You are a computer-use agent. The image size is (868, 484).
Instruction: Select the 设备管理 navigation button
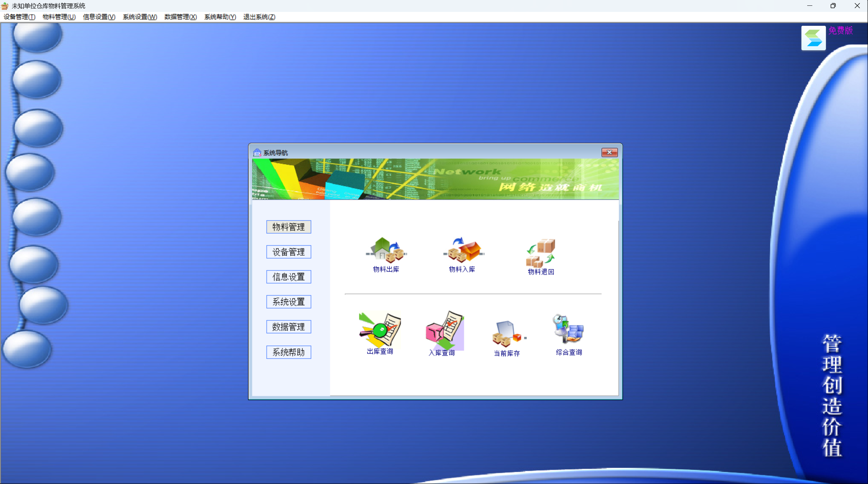[x=288, y=252]
